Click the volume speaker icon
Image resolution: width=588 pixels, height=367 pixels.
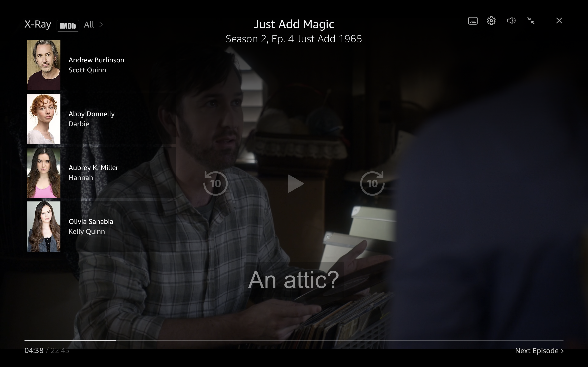(x=511, y=21)
